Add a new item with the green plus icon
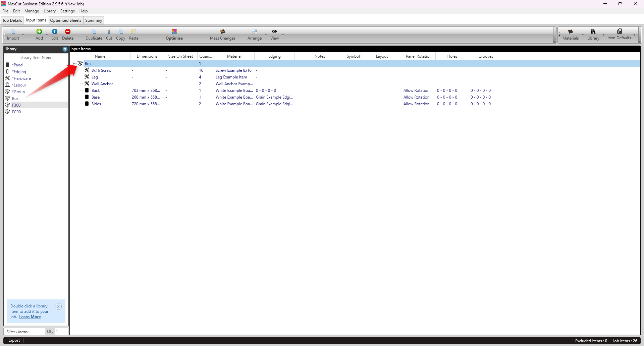 [39, 32]
